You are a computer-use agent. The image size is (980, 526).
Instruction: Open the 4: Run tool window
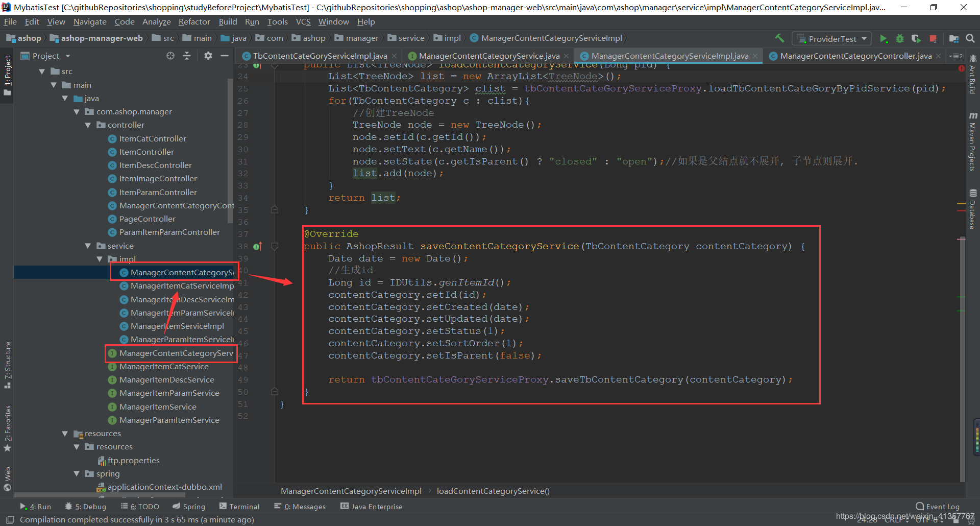point(35,507)
